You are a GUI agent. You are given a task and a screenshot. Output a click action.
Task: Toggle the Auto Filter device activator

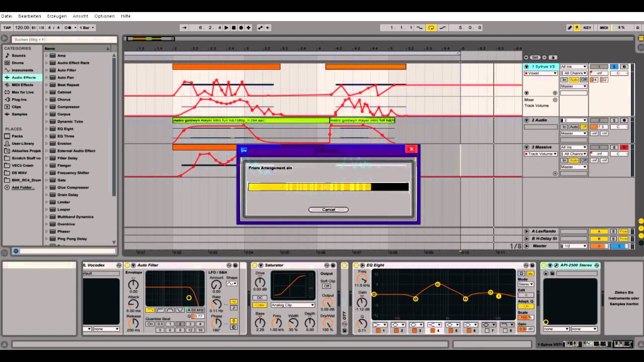tap(127, 265)
